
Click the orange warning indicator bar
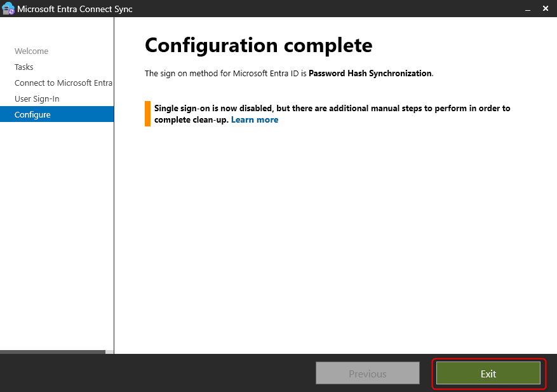point(147,114)
